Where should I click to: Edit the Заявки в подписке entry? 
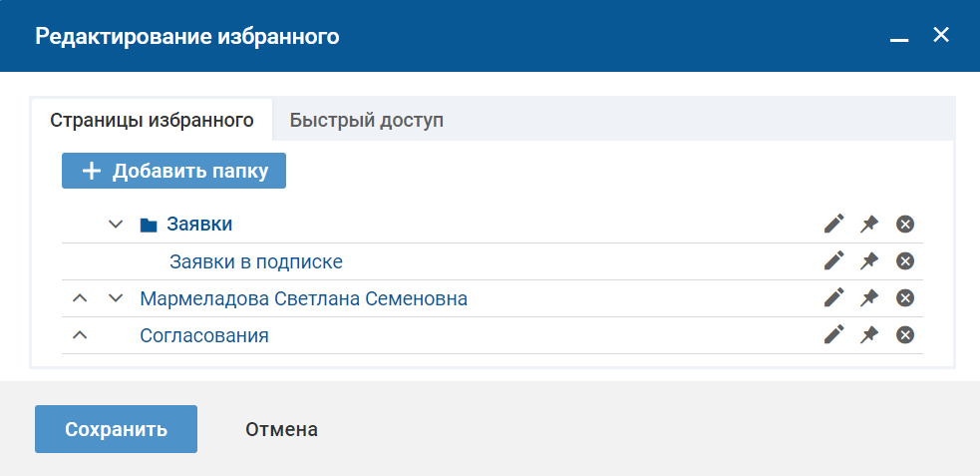click(834, 261)
